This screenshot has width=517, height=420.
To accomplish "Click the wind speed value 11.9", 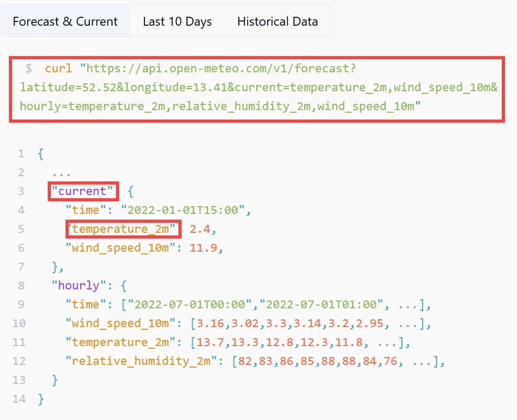I will pyautogui.click(x=204, y=247).
